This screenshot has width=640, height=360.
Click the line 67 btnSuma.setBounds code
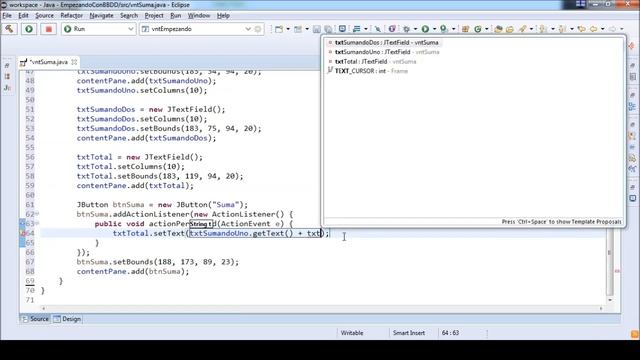[x=158, y=262]
